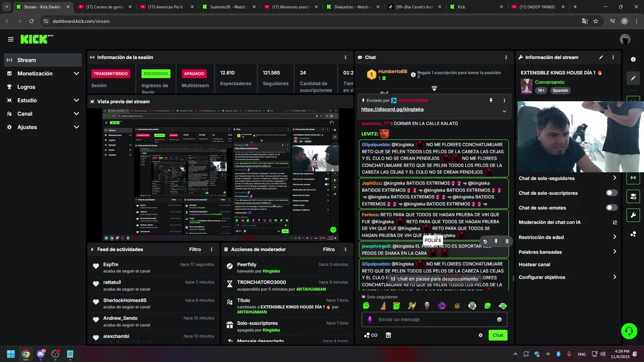644x362 pixels.
Task: Open Chrome from the taskbar
Action: (x=26, y=354)
